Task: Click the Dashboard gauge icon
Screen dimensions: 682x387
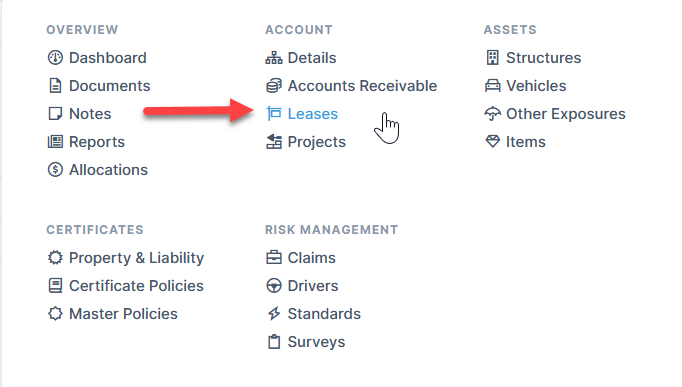Action: click(55, 57)
